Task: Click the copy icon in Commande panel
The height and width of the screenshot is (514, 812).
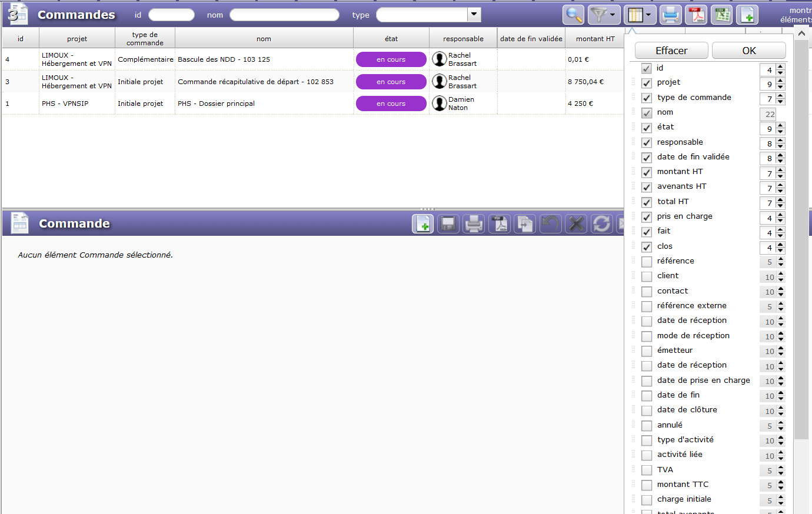Action: (525, 224)
